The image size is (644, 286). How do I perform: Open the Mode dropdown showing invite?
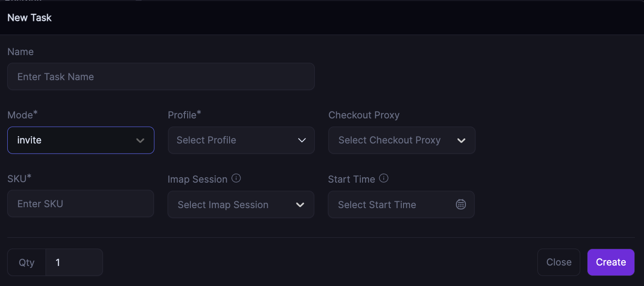(73, 140)
